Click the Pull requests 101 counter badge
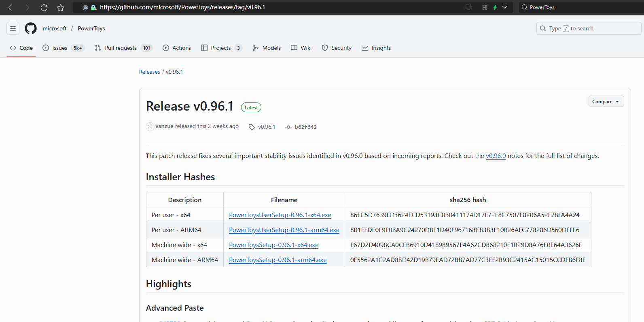 (x=146, y=48)
